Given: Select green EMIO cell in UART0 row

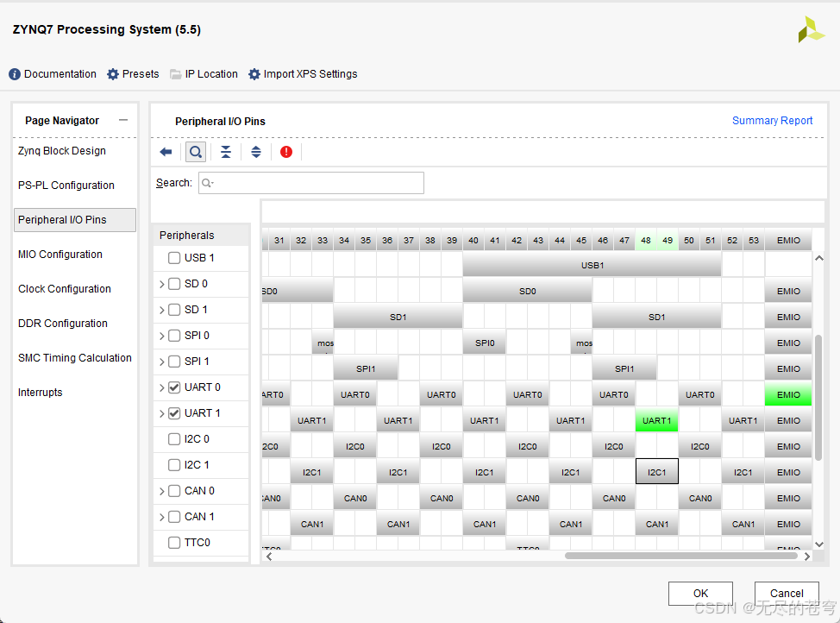Looking at the screenshot, I should (x=788, y=395).
